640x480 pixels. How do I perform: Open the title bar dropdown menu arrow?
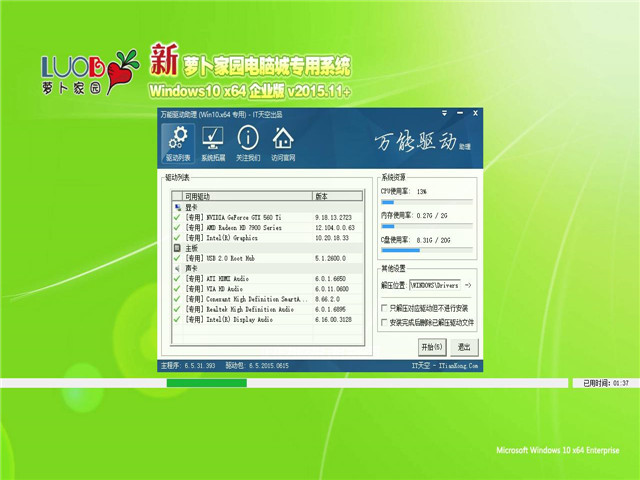[x=444, y=113]
